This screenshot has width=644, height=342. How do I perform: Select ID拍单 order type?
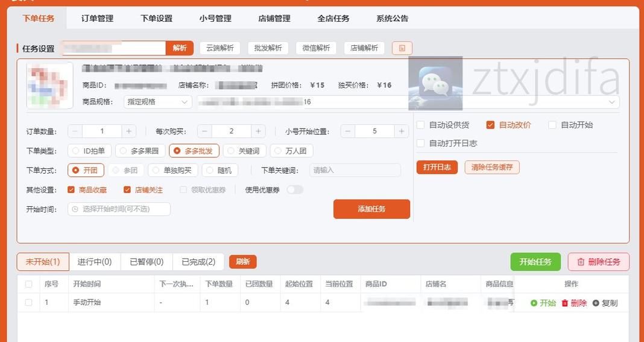coord(89,151)
